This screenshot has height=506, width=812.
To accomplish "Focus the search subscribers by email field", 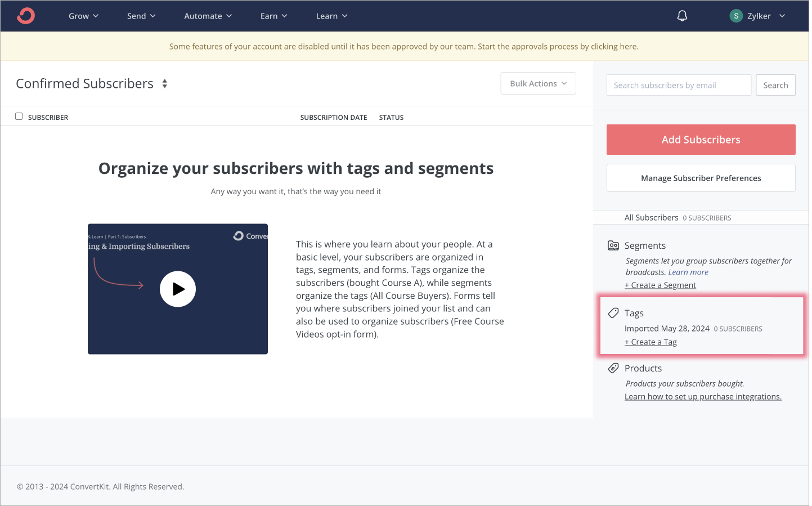I will 679,85.
